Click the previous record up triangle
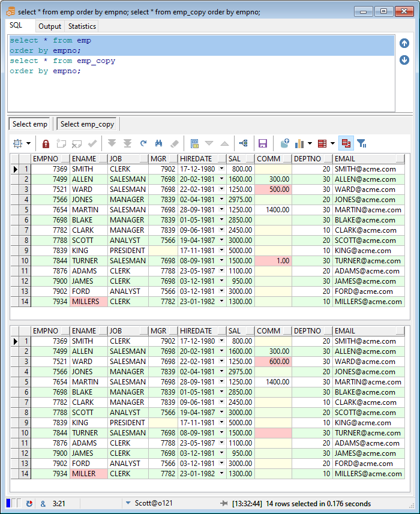This screenshot has height=514, width=420. click(224, 143)
